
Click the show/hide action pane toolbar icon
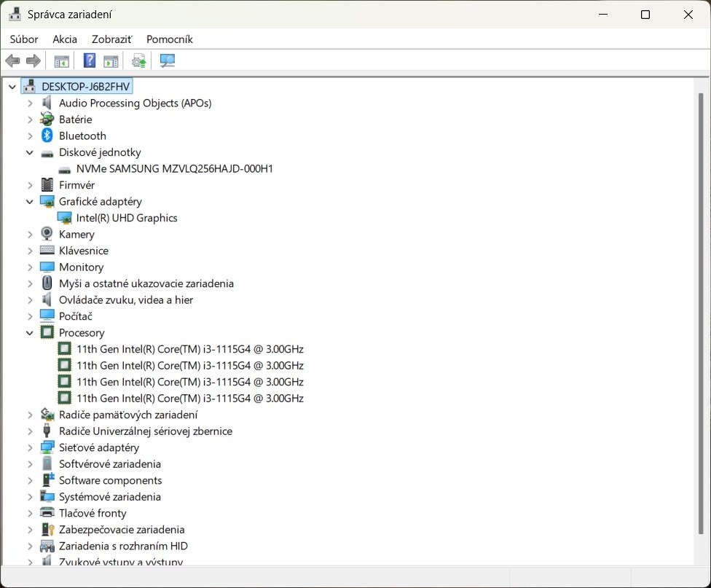pos(111,60)
